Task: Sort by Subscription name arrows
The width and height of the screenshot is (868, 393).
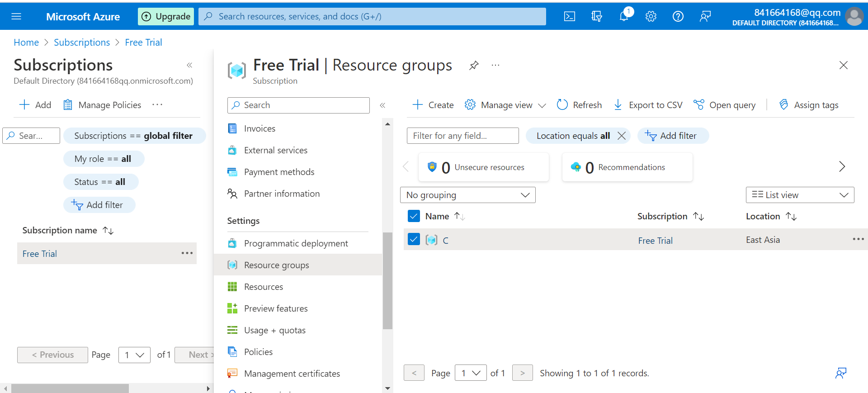Action: point(108,231)
